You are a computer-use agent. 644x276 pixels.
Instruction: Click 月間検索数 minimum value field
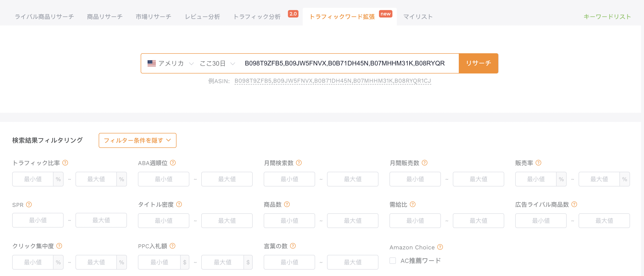pyautogui.click(x=289, y=179)
